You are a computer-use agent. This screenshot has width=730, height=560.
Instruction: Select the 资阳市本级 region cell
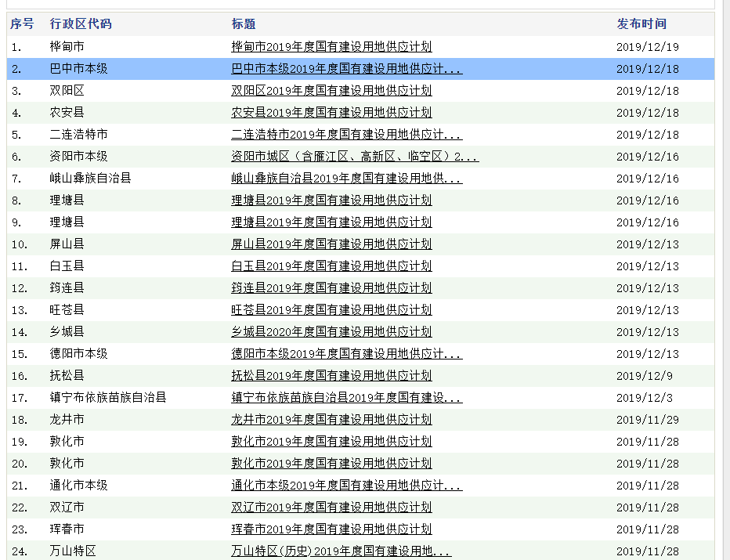78,157
